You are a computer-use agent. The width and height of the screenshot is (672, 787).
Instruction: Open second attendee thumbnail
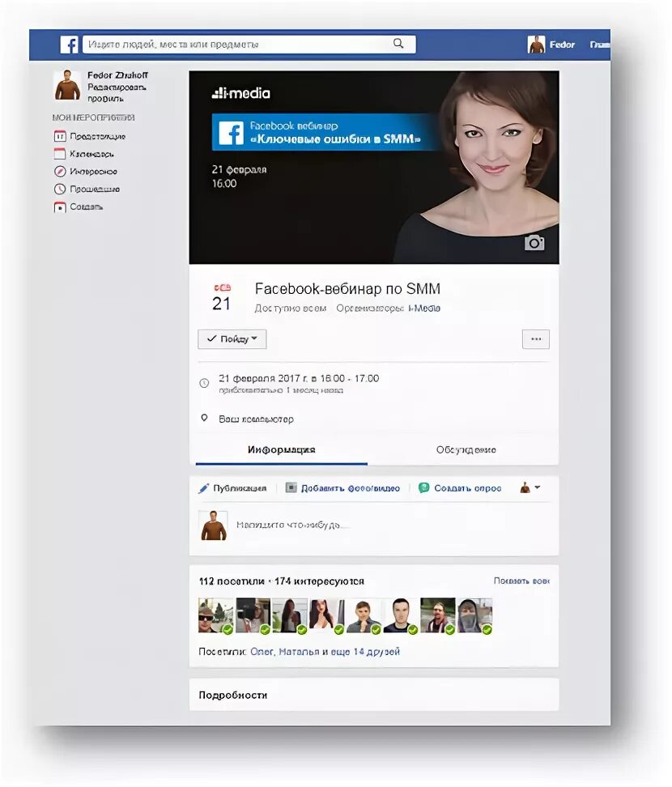pyautogui.click(x=253, y=615)
